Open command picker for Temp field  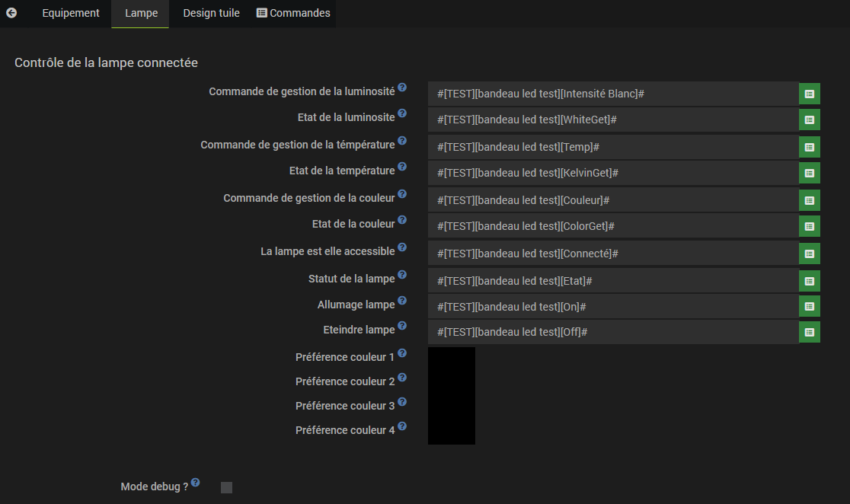point(810,147)
